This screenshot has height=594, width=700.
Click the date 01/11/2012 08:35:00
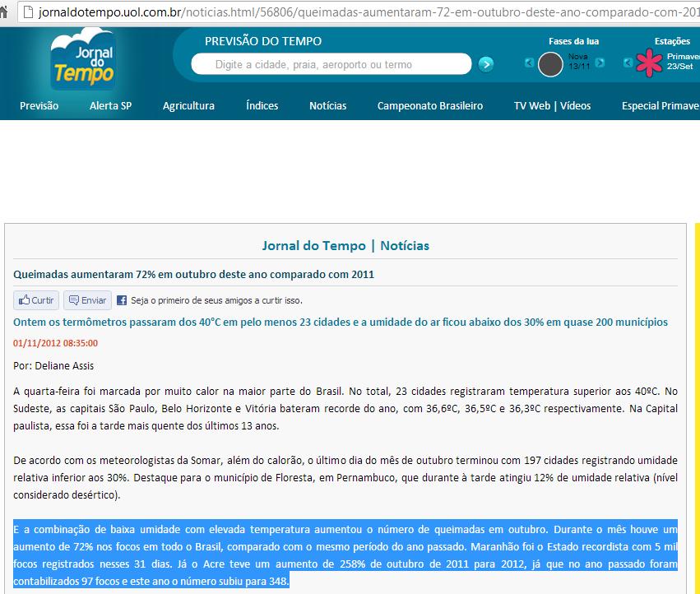point(55,343)
